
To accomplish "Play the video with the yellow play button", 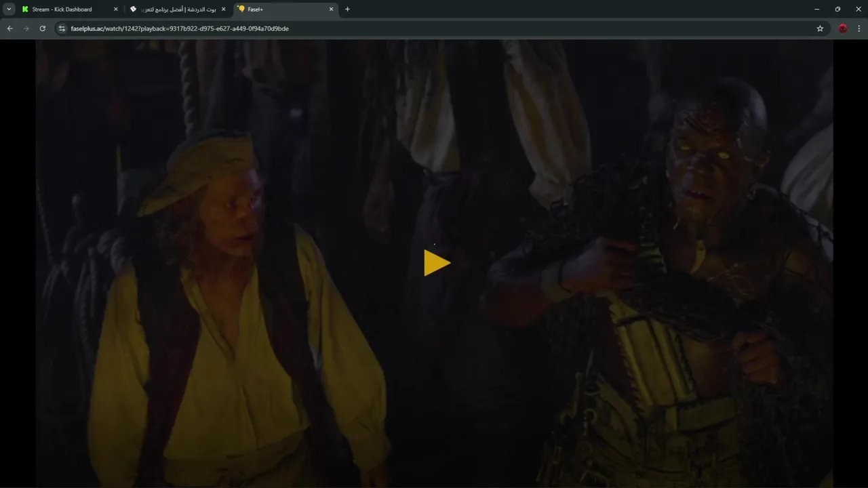I will click(437, 263).
